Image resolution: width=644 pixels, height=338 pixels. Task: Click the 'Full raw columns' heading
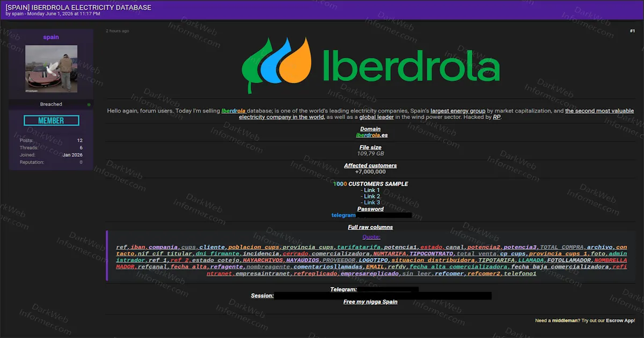370,227
